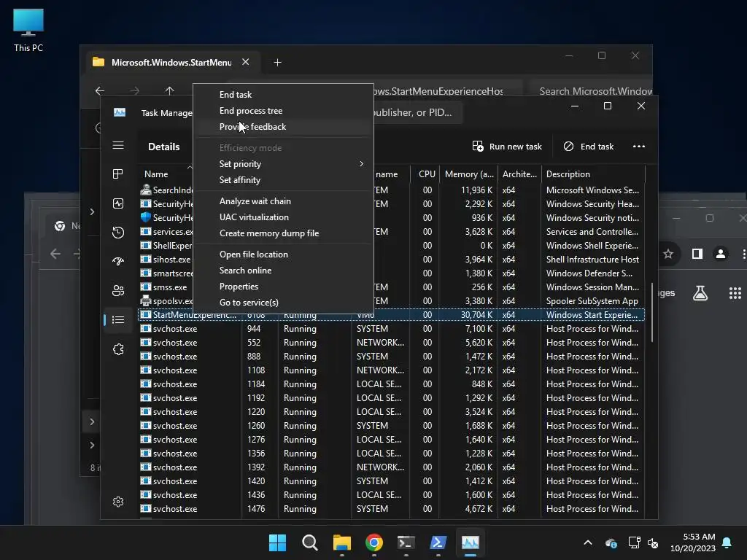Choose Open file location in context menu
Image resolution: width=747 pixels, height=560 pixels.
point(284,254)
